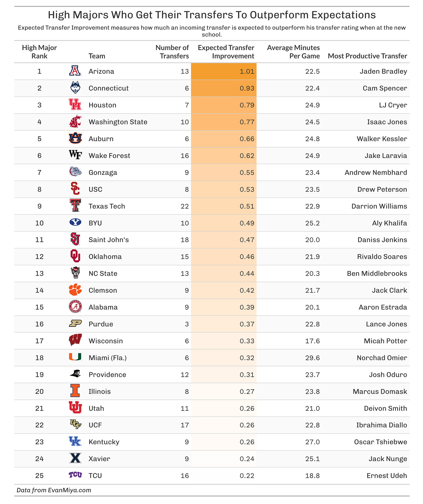
Task: Click the Arizona Wildcats logo
Action: [75, 71]
